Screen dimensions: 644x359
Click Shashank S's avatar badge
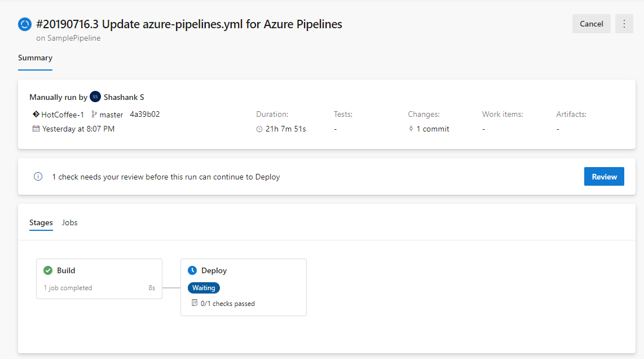tap(95, 97)
